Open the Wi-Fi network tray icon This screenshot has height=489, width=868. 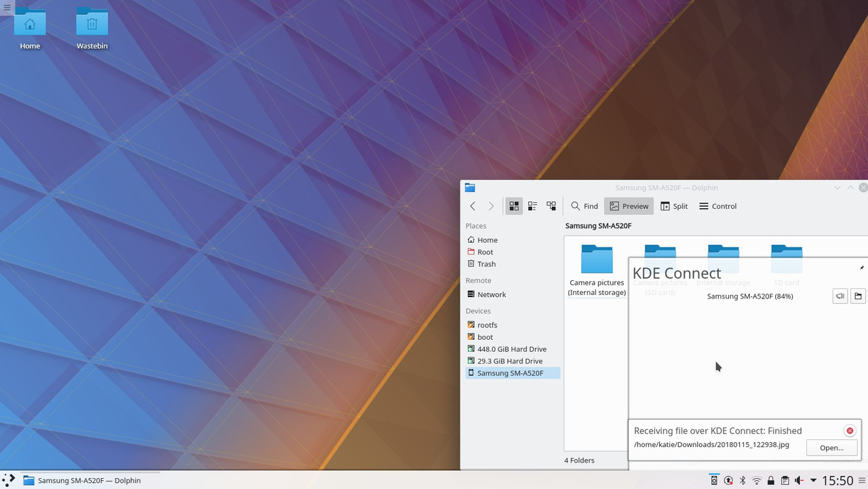point(757,481)
